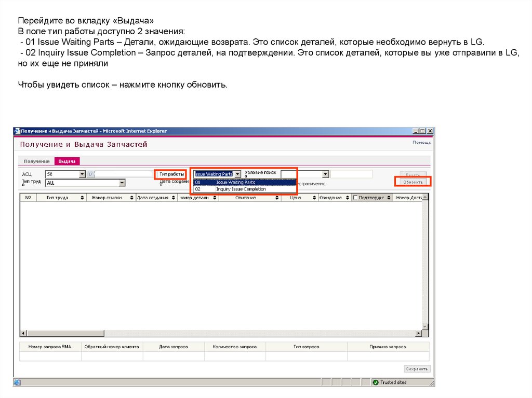Click the Помощь link
Viewport: 532px width, 398px height.
click(421, 142)
